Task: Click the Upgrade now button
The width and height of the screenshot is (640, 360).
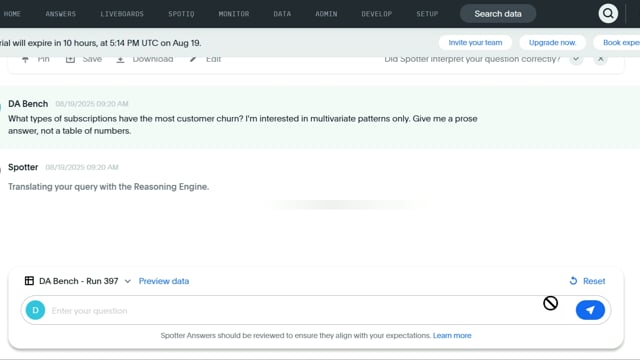Action: tap(553, 42)
